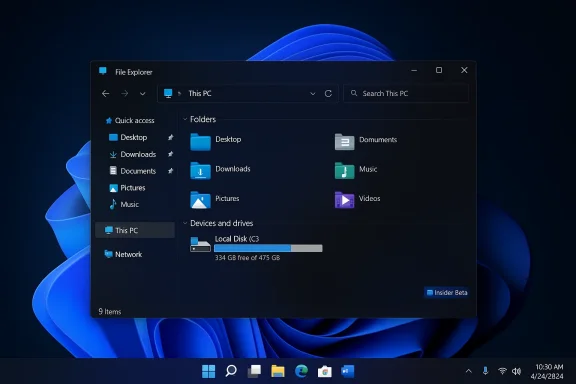Select This PC in the sidebar
Screen dimensions: 576x384
click(135, 230)
